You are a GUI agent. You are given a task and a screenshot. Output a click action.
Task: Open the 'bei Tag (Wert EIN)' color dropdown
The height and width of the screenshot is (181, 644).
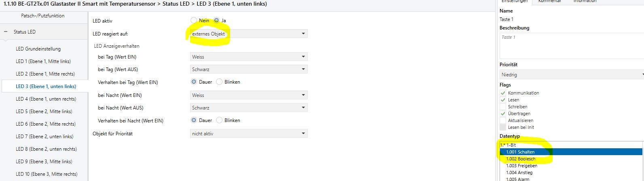pos(248,57)
